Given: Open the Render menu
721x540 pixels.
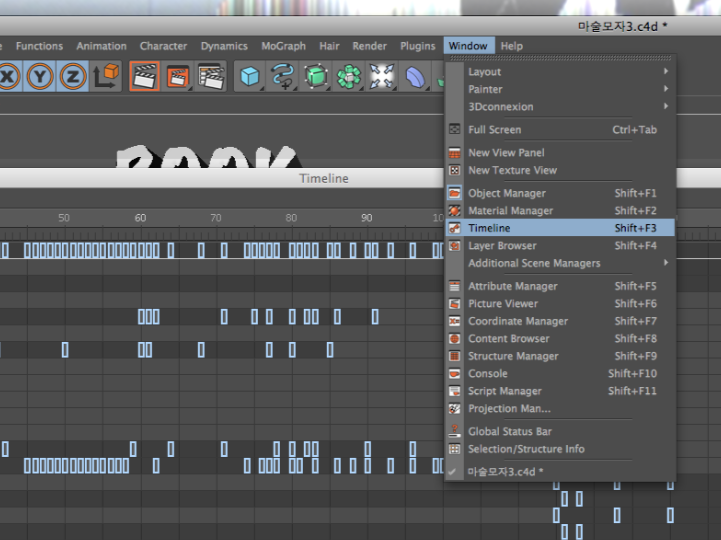Looking at the screenshot, I should pos(369,46).
